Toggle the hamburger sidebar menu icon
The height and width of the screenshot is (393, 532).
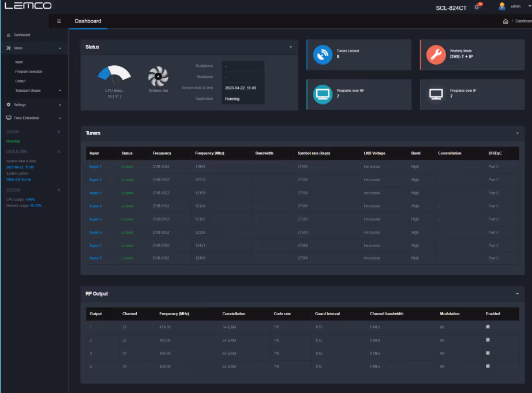(x=59, y=21)
